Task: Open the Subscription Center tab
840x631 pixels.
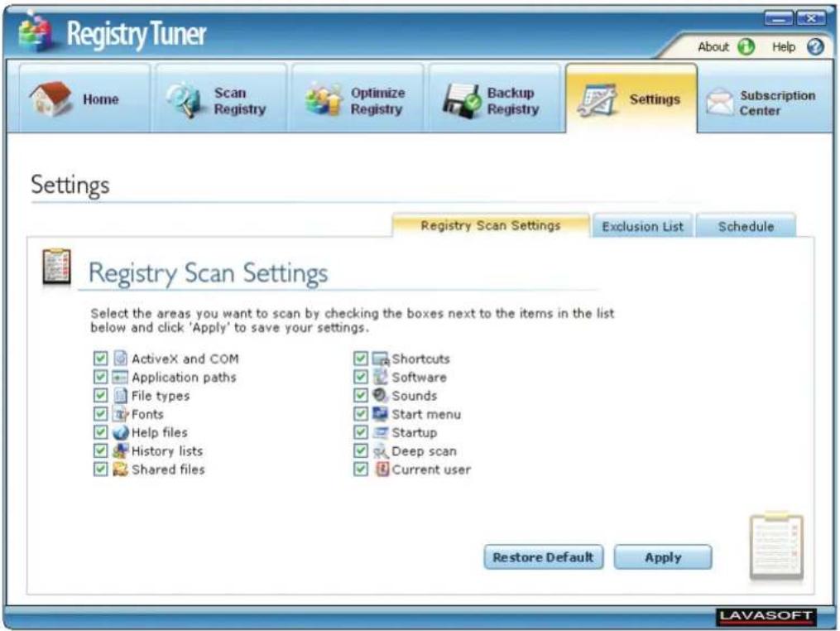Action: click(x=766, y=98)
